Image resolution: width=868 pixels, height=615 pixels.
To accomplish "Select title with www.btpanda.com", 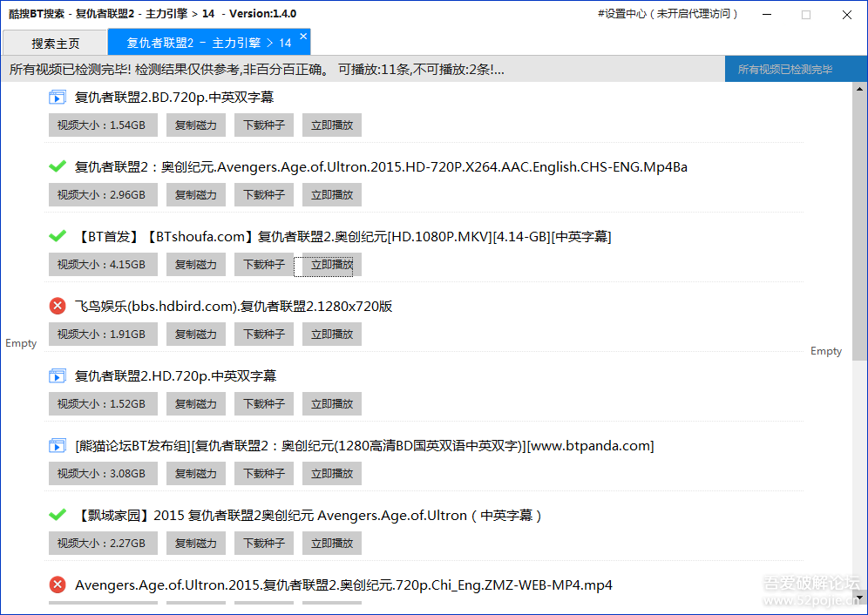I will click(x=364, y=446).
